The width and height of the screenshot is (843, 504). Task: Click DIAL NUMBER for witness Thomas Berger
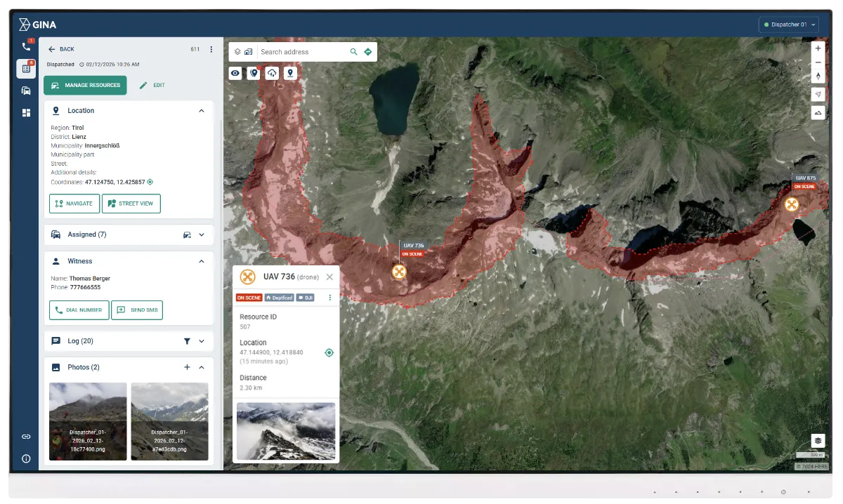coord(79,310)
